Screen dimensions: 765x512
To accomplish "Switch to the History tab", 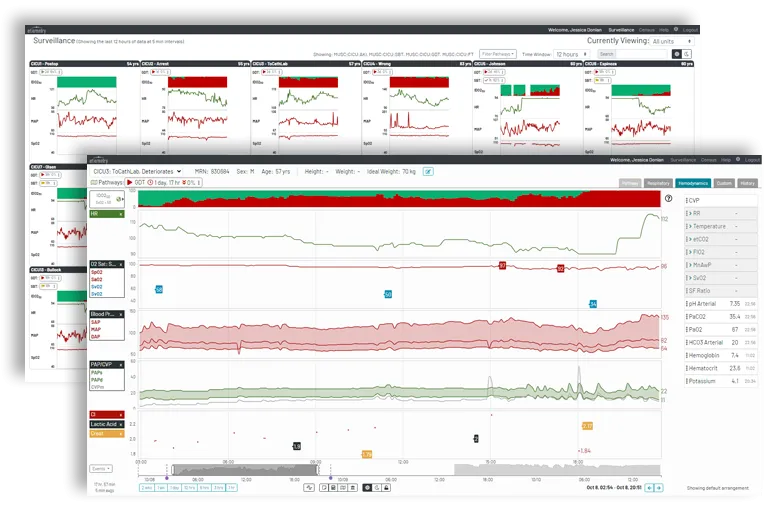I will point(747,183).
